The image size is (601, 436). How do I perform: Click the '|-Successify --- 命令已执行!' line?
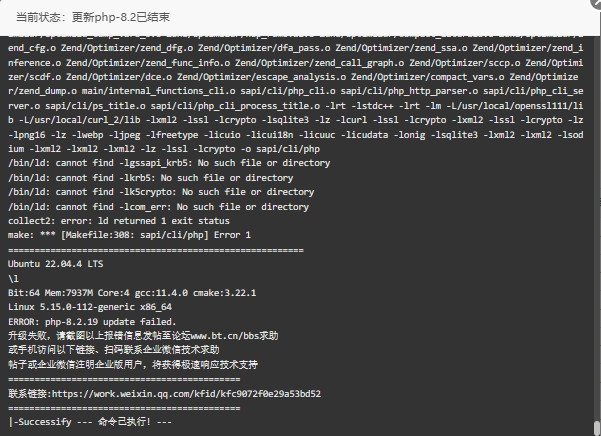90,422
